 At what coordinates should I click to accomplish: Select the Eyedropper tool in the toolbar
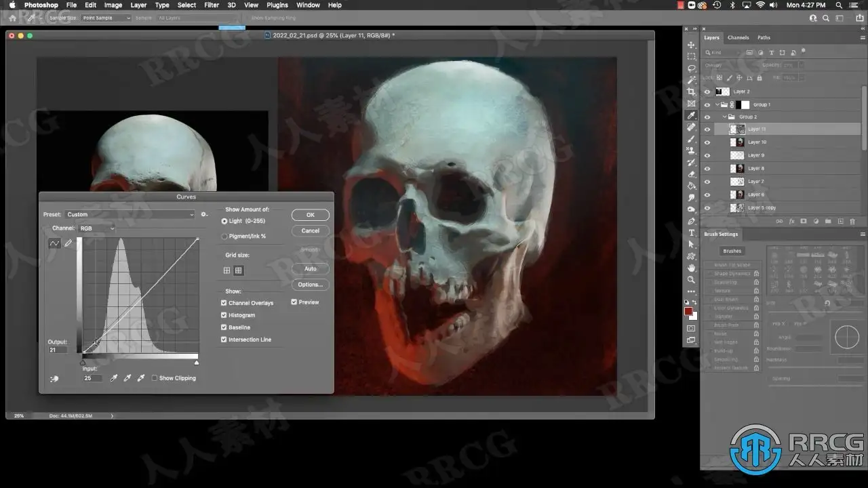click(x=691, y=115)
